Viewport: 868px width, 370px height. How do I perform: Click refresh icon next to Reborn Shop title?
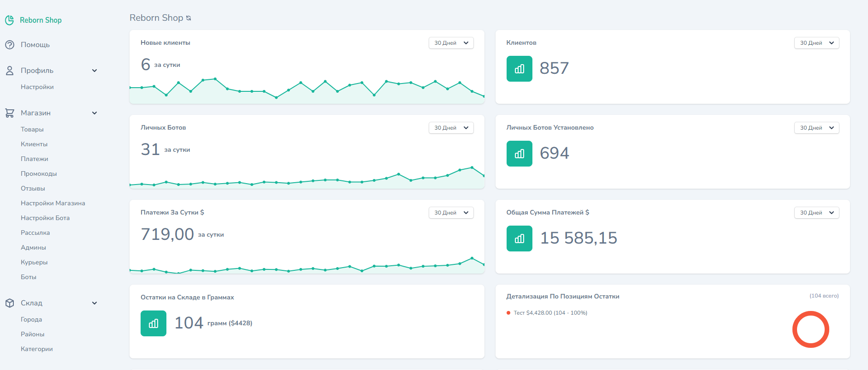point(189,18)
